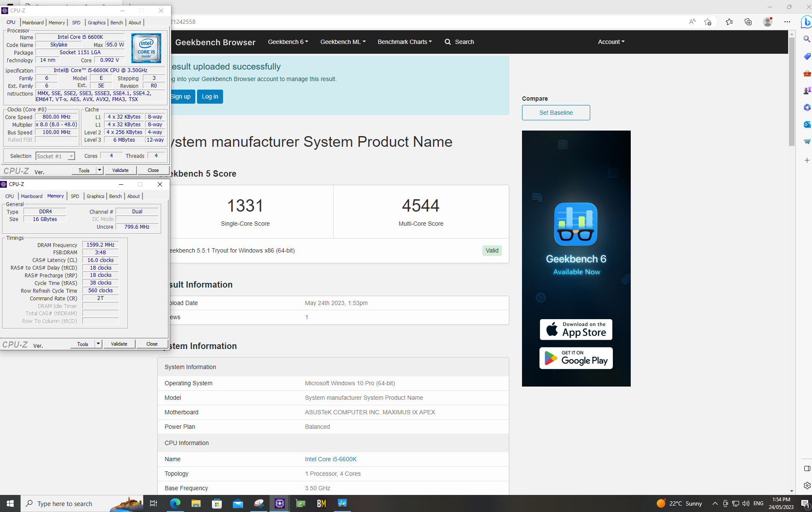The width and height of the screenshot is (812, 512).
Task: Open Tools dropdown arrow in Memory CPU-Z
Action: (x=98, y=343)
